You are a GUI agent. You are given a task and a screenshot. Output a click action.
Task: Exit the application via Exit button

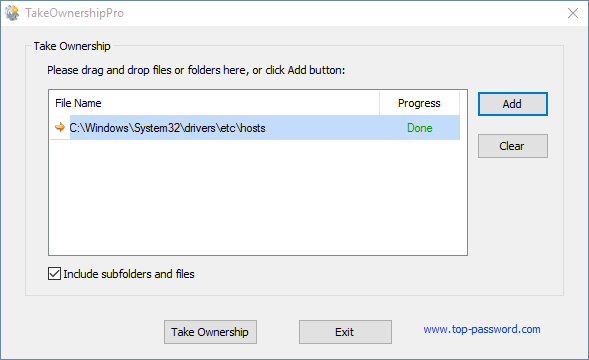coord(345,332)
